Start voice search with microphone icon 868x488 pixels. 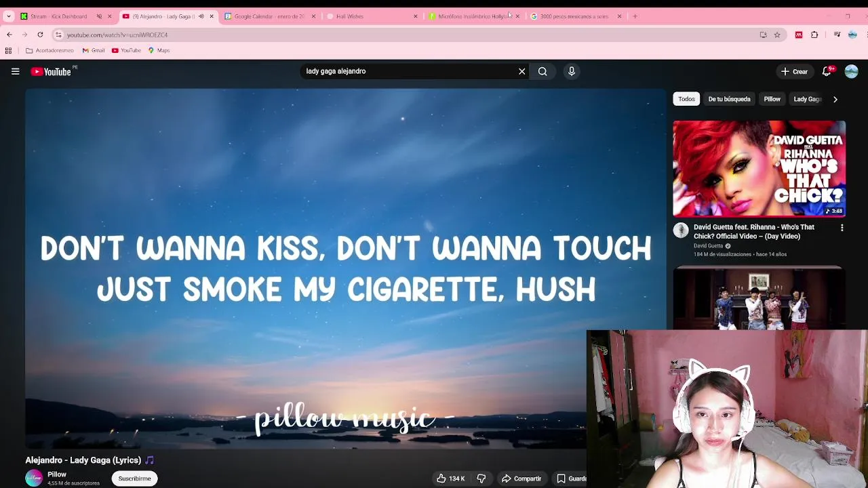coord(572,71)
